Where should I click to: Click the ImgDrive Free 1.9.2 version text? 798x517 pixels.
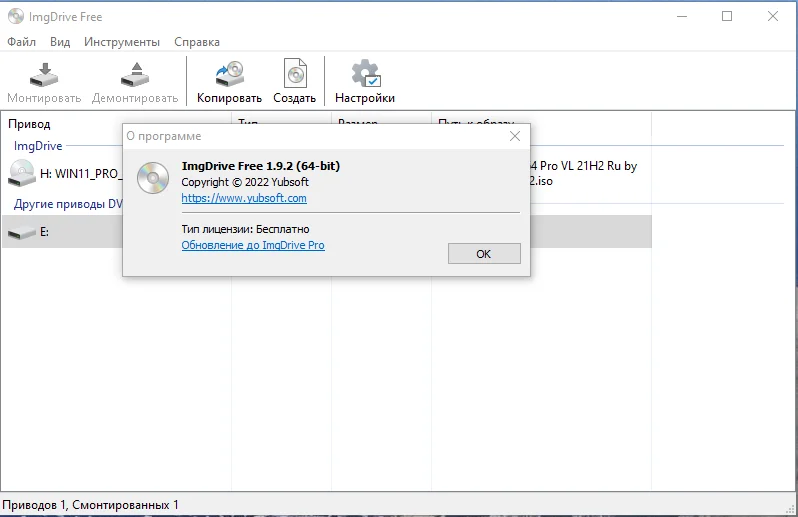point(261,166)
